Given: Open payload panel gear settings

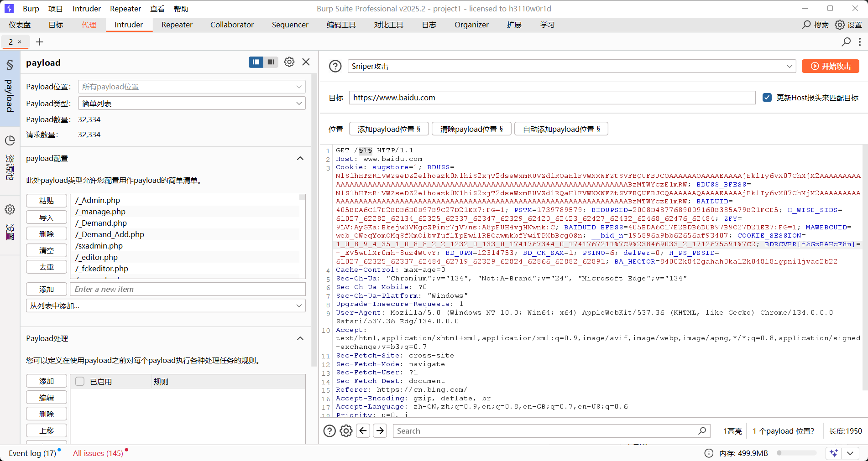Looking at the screenshot, I should pos(289,62).
